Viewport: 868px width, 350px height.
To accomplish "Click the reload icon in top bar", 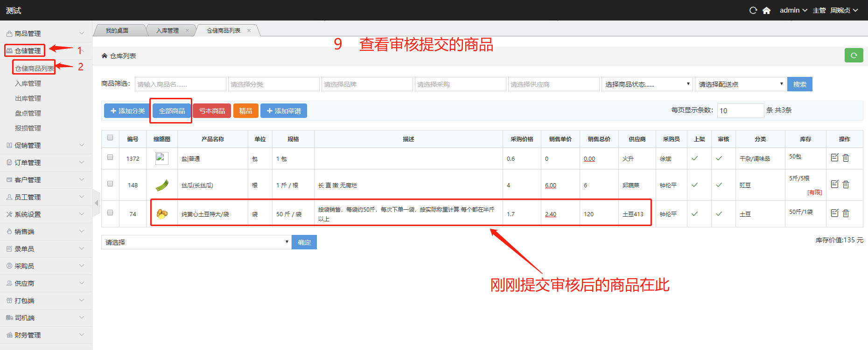I will [753, 10].
